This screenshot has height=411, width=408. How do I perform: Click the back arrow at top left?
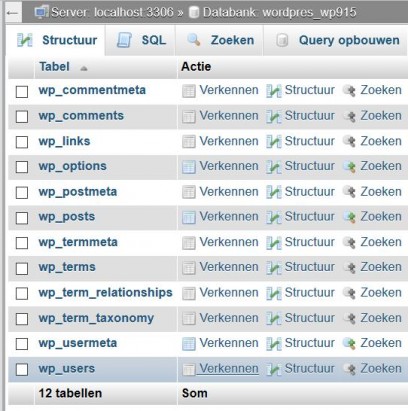(12, 13)
